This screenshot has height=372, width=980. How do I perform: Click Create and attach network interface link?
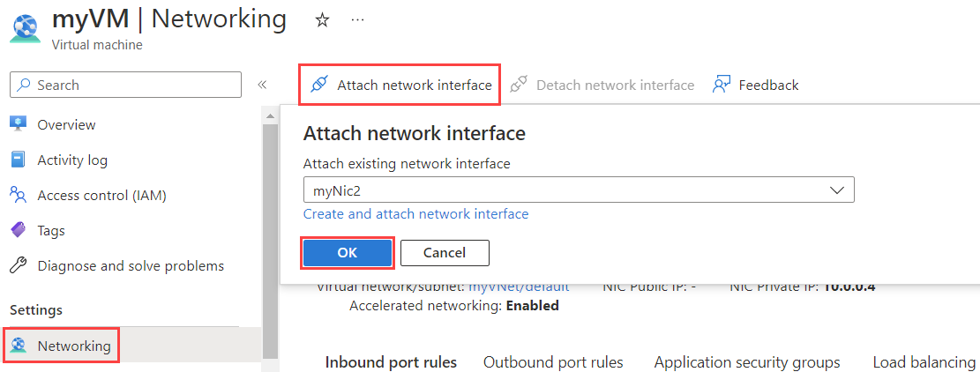point(415,214)
